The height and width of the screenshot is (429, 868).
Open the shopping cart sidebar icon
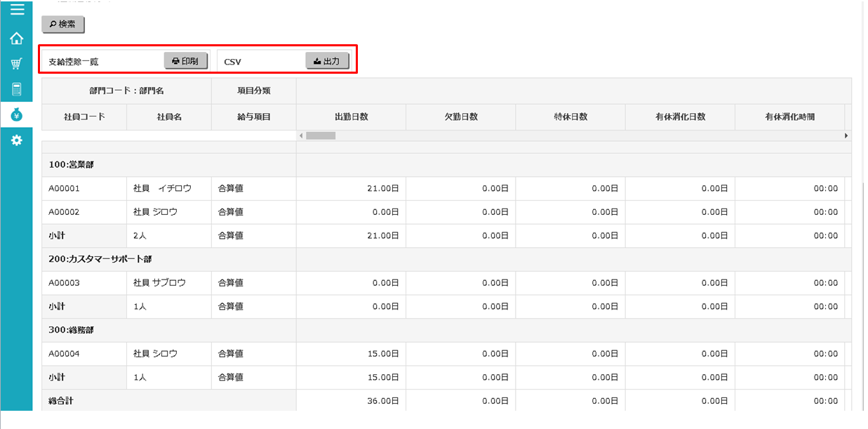[x=16, y=64]
